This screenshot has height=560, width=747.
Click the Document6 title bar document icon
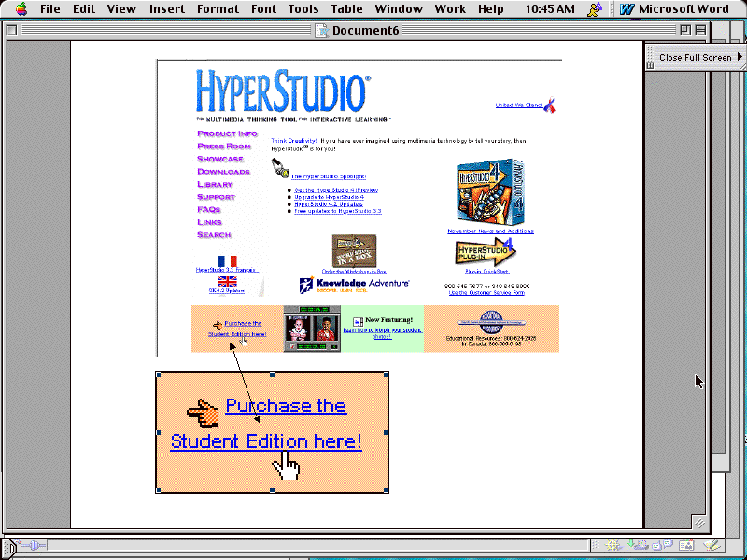[x=322, y=31]
